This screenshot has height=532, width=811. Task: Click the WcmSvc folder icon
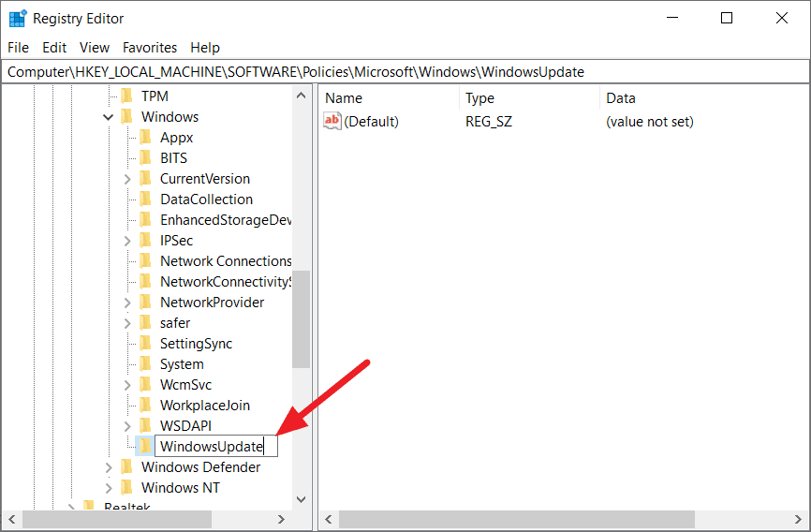146,385
